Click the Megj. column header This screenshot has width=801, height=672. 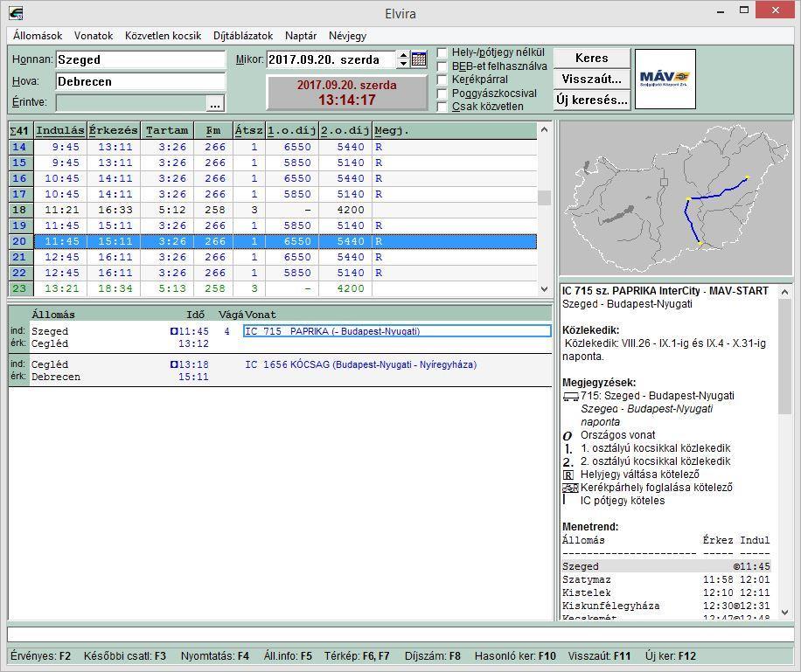pyautogui.click(x=454, y=131)
